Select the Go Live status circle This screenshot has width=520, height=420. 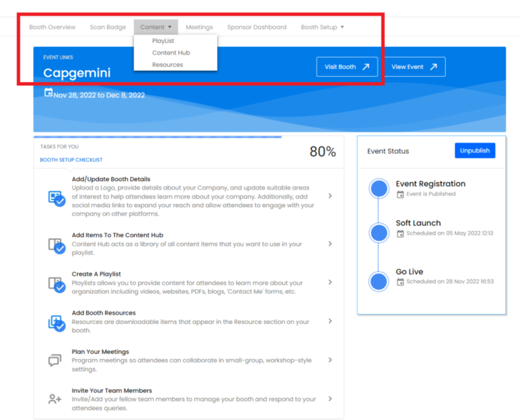pos(379,282)
